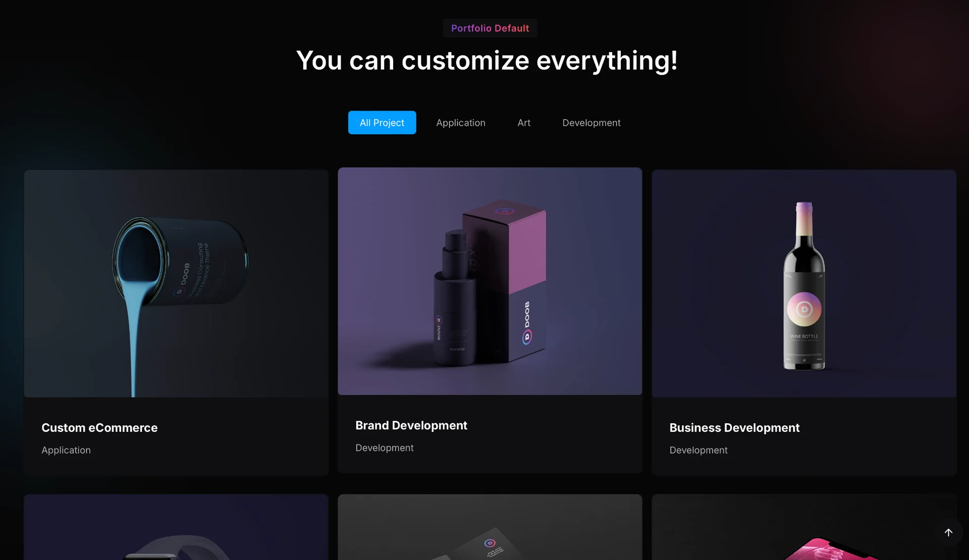The image size is (969, 560).
Task: Show only Development projects tab
Action: pyautogui.click(x=591, y=123)
